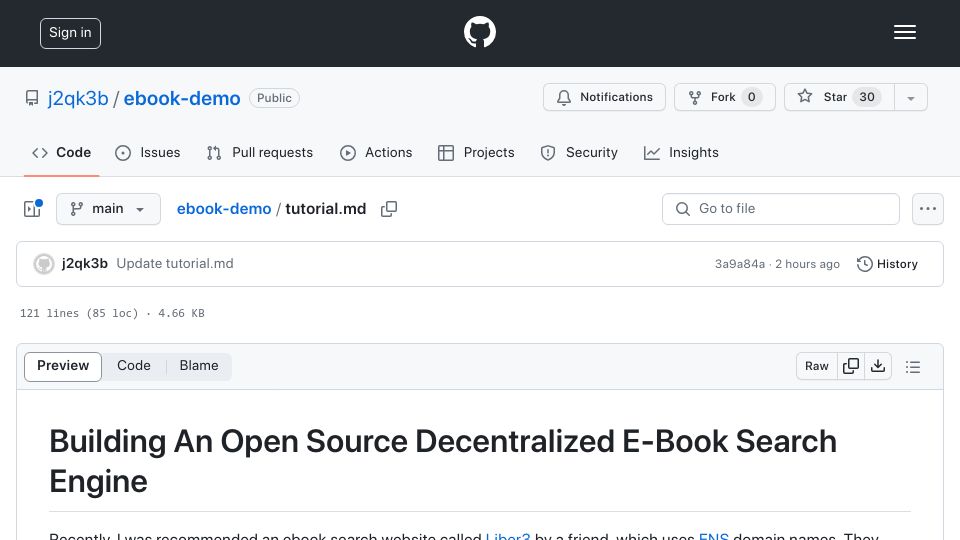Copy raw file contents icon
This screenshot has height=540, width=960.
[x=851, y=366]
